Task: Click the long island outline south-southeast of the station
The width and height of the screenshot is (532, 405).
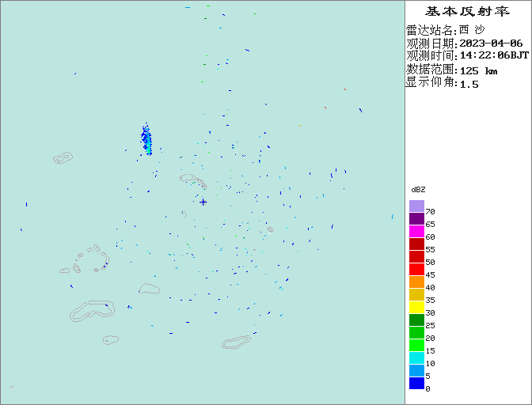Action: [x=237, y=342]
